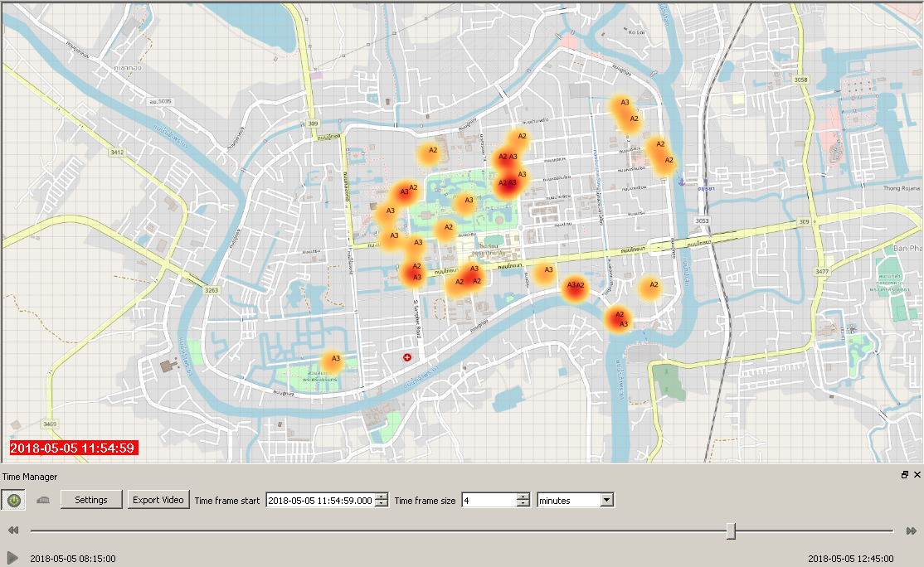Open the minutes time unit dropdown

pos(606,499)
